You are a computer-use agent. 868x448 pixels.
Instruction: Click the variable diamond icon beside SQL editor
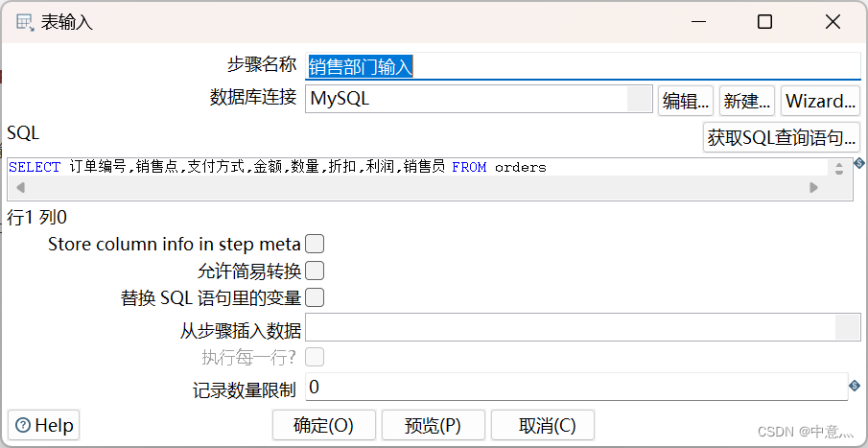coord(858,163)
